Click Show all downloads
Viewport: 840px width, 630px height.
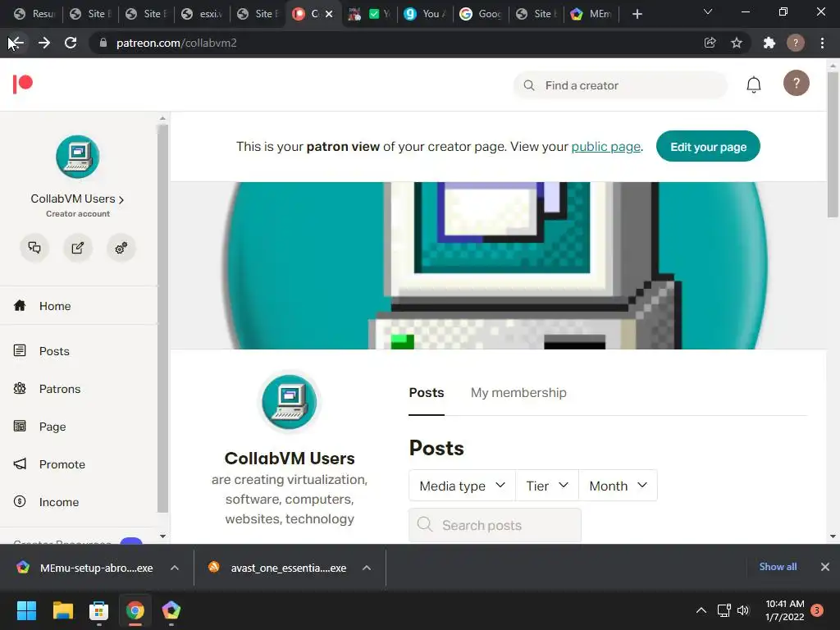click(778, 567)
